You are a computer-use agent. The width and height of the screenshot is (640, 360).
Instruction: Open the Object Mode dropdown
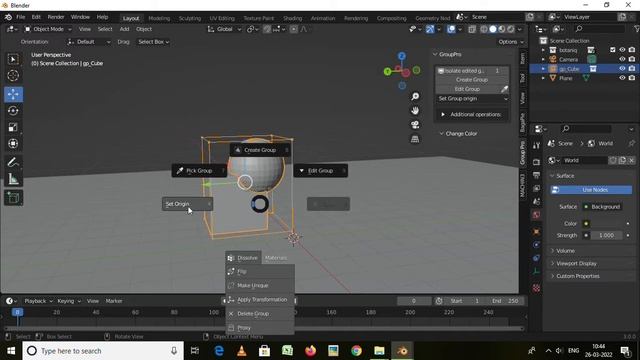48,29
